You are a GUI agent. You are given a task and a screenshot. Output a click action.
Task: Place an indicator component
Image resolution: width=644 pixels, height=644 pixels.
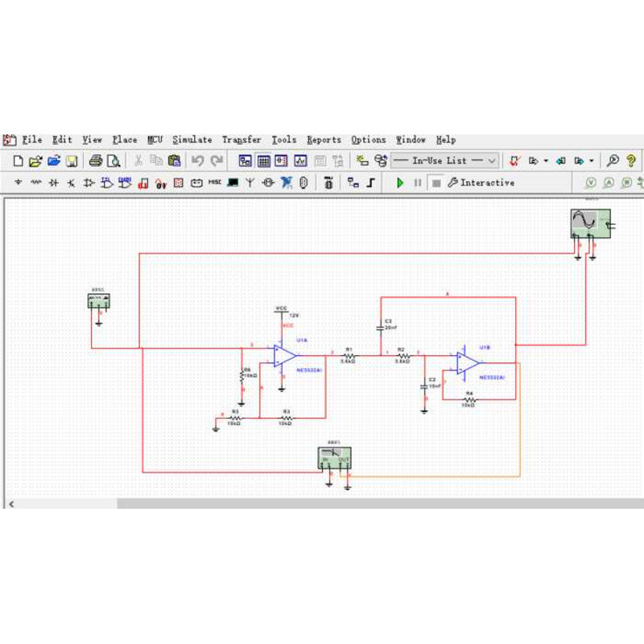click(179, 183)
